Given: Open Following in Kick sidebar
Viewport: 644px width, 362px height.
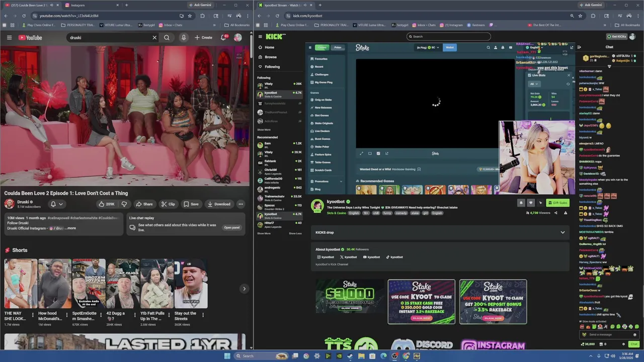Looking at the screenshot, I should click(x=272, y=66).
